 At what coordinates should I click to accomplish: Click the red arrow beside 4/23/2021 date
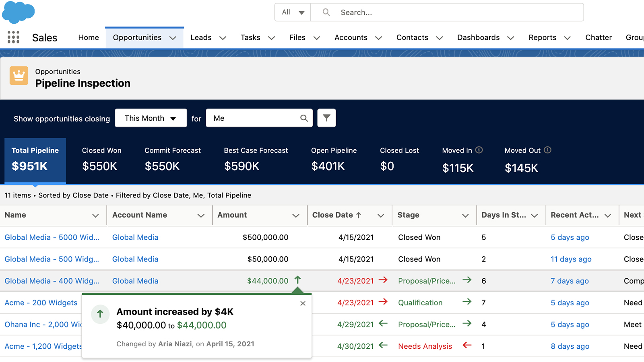(383, 280)
